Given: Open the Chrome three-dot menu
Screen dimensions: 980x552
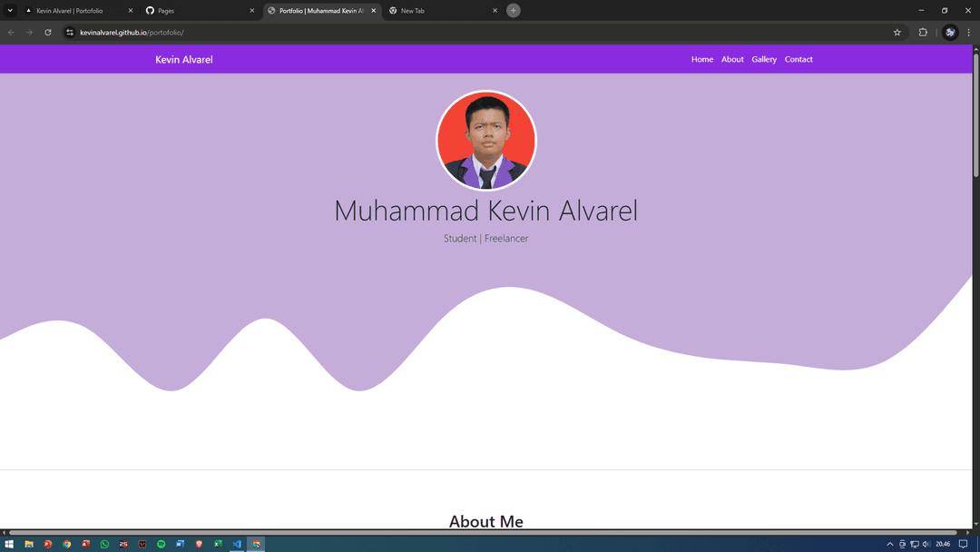Looking at the screenshot, I should (968, 33).
